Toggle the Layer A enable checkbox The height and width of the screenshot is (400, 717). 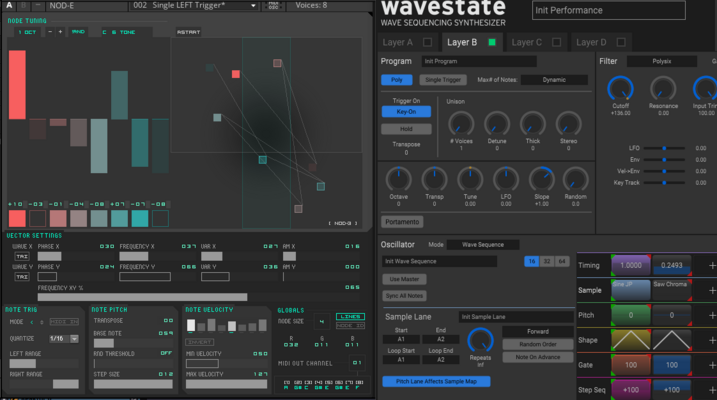click(x=428, y=42)
